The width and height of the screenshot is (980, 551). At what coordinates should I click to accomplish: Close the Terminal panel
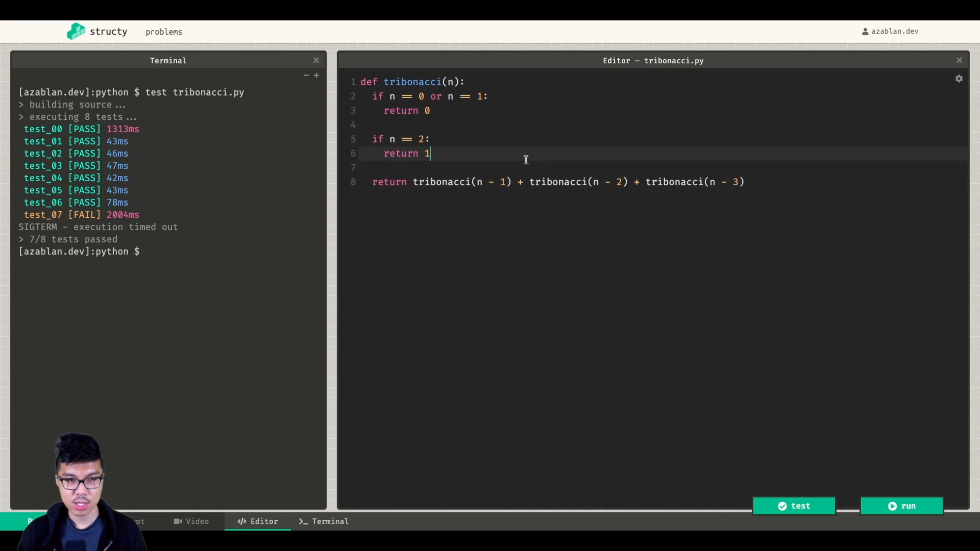pyautogui.click(x=316, y=61)
